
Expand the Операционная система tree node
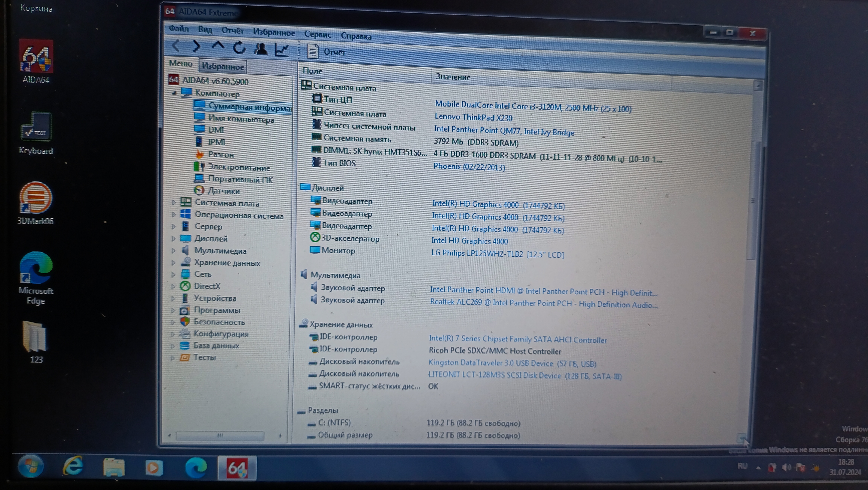coord(173,215)
